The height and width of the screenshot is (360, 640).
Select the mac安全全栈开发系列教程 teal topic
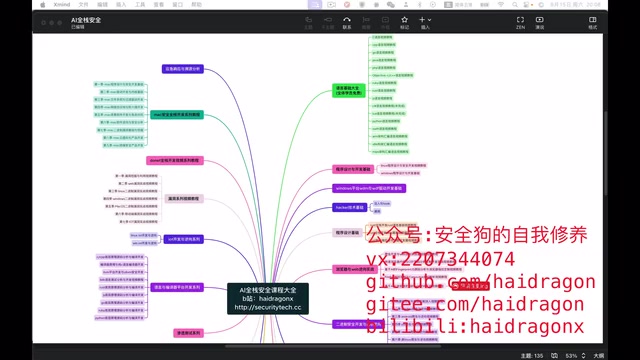pyautogui.click(x=177, y=115)
